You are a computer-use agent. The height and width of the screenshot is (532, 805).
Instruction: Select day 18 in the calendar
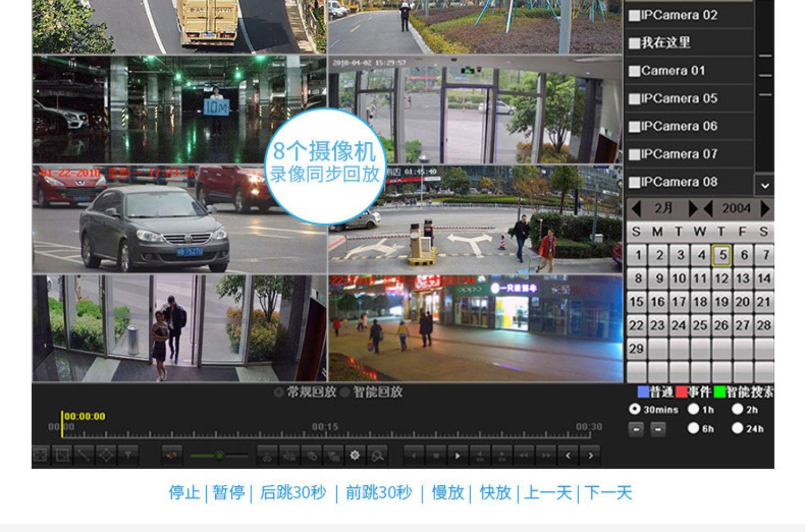click(700, 302)
